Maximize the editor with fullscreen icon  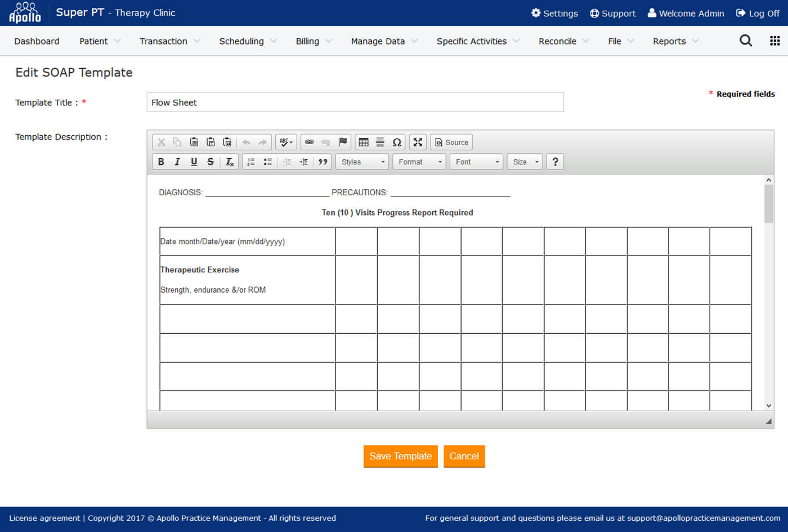pos(418,142)
